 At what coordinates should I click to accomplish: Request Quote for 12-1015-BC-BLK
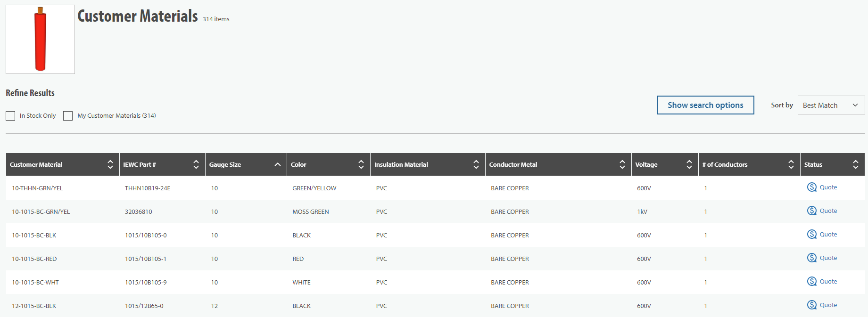pos(827,305)
